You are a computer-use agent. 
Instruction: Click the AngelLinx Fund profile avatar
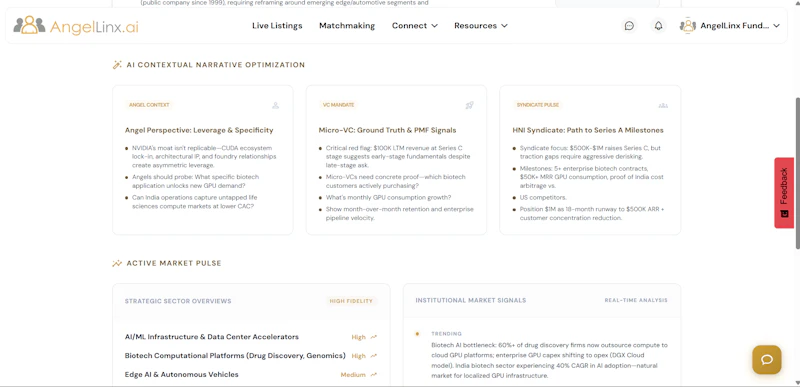[x=688, y=25]
